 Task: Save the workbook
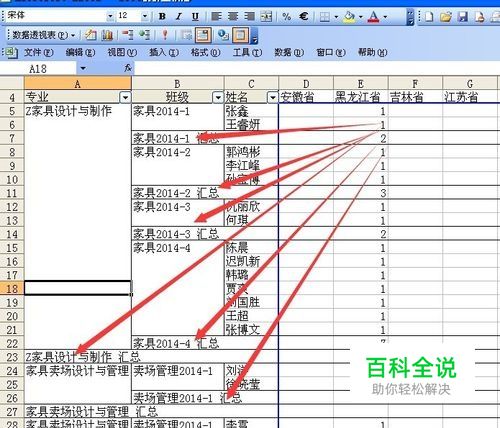tap(463, 16)
